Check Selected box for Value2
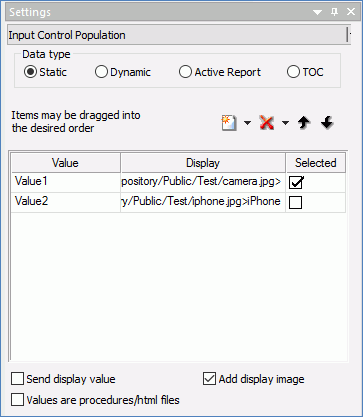 point(296,202)
